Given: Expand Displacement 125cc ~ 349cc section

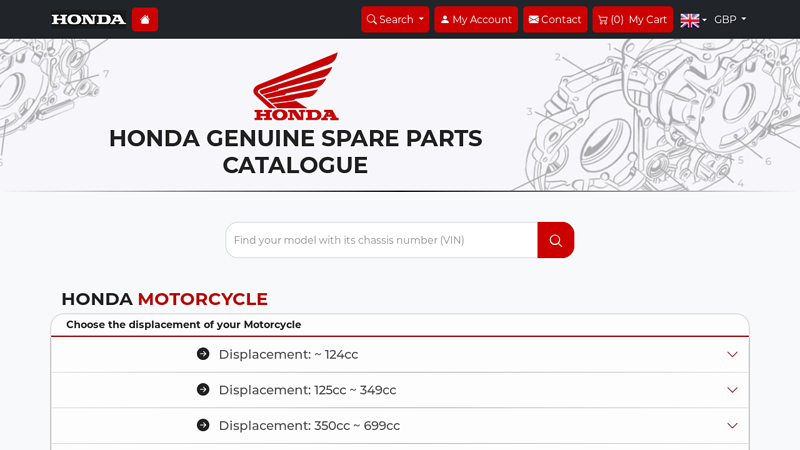Looking at the screenshot, I should pyautogui.click(x=400, y=390).
